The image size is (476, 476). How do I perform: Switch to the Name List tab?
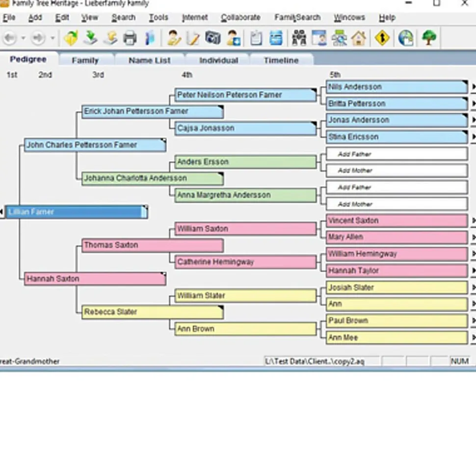coord(149,60)
